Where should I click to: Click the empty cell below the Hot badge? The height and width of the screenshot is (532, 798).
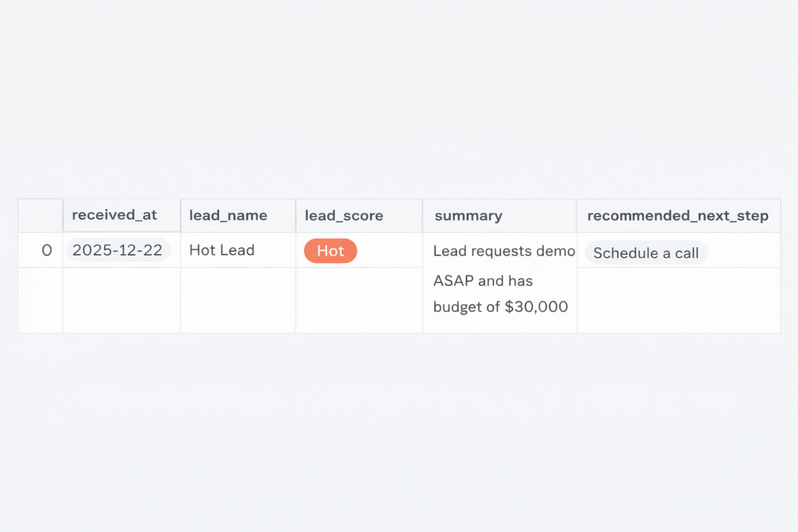[x=359, y=300]
